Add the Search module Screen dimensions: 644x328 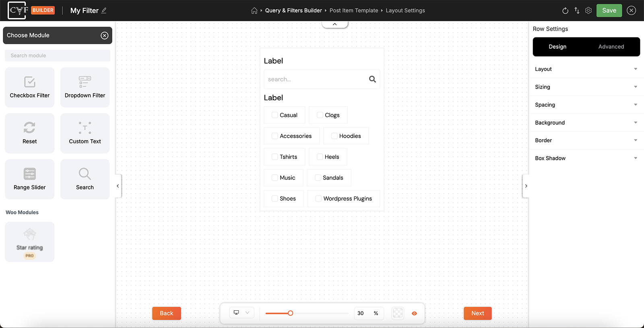(85, 179)
